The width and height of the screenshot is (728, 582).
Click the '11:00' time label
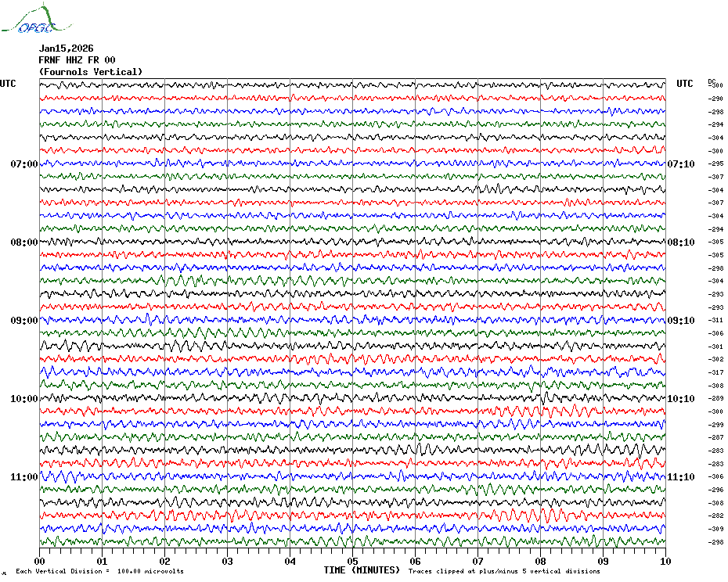[x=24, y=477]
